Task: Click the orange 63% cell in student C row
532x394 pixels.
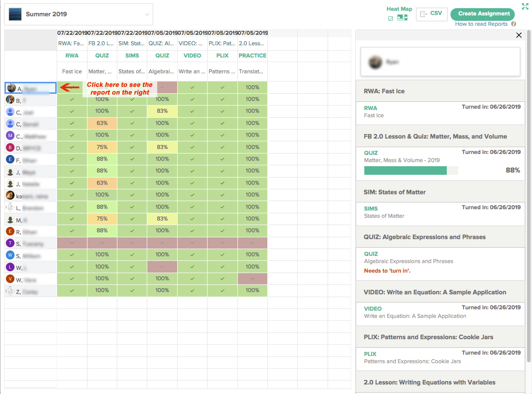Action: point(102,123)
